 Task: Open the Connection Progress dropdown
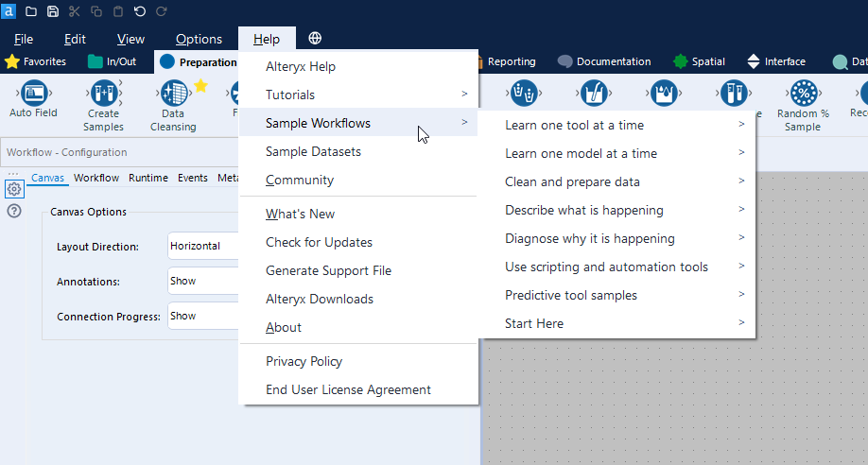click(202, 317)
